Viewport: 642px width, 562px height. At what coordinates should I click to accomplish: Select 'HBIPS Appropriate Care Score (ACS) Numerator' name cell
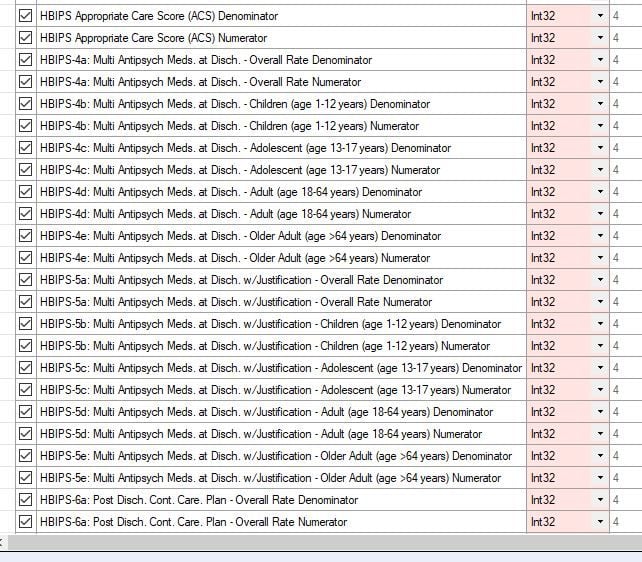(x=281, y=38)
